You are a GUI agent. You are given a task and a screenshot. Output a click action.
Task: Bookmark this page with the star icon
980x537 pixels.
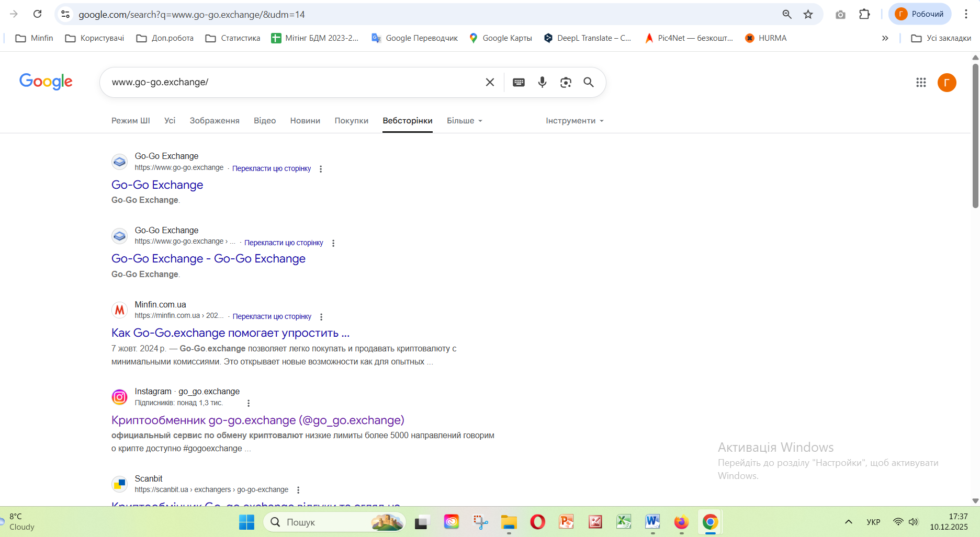tap(808, 14)
